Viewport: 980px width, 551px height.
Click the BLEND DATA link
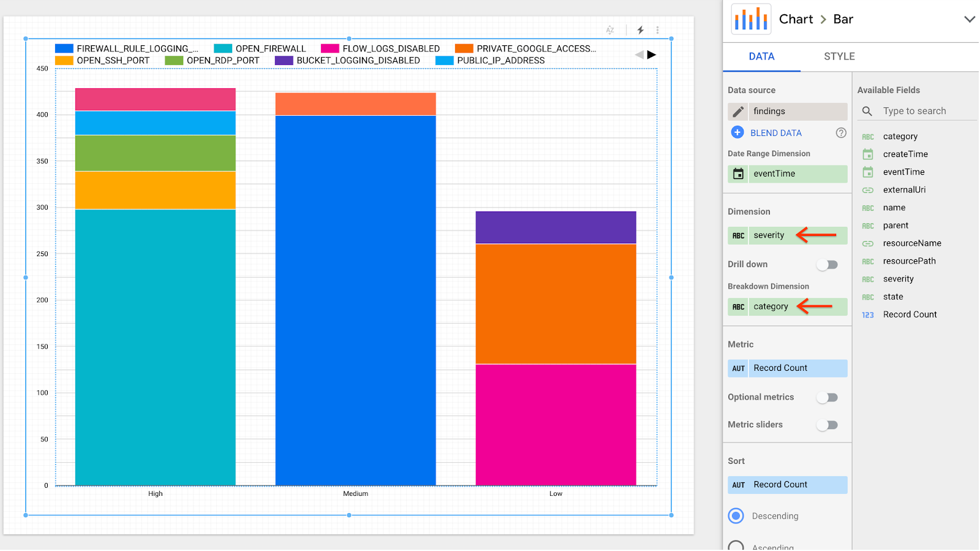(775, 133)
